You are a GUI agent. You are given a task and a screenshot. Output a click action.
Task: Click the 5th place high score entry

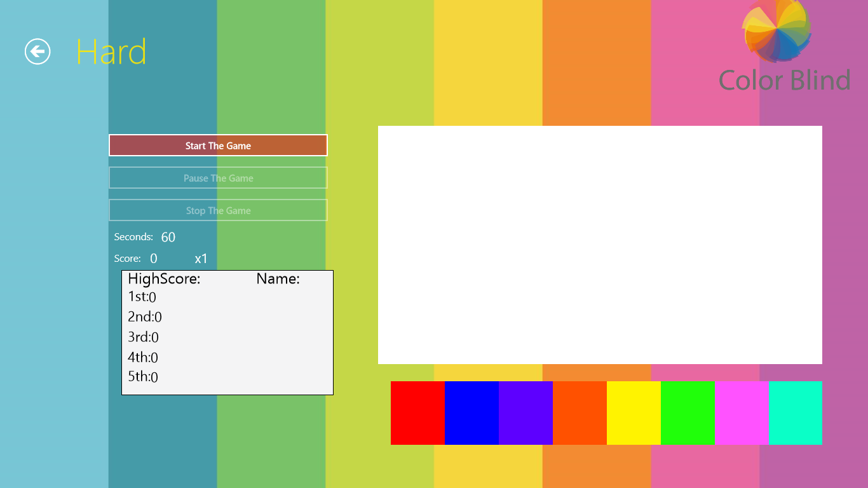143,377
